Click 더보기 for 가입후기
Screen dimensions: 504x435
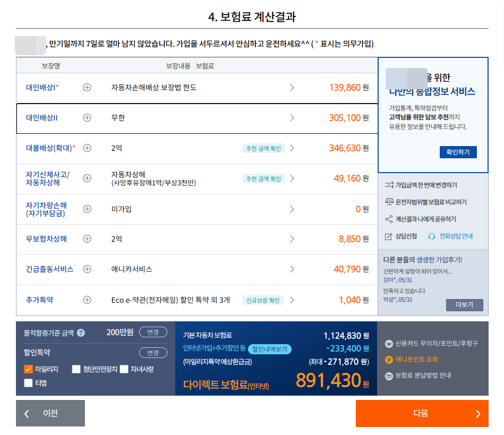coord(465,305)
